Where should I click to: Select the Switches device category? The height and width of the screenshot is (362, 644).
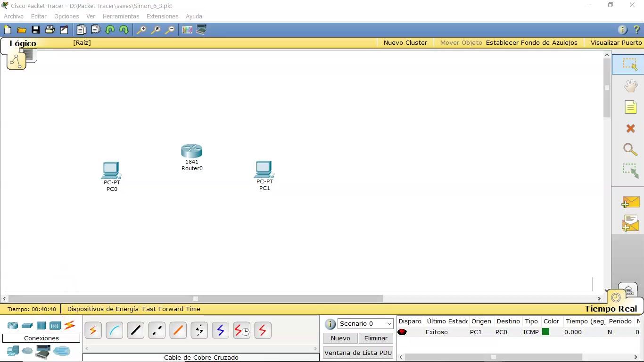[x=27, y=325]
